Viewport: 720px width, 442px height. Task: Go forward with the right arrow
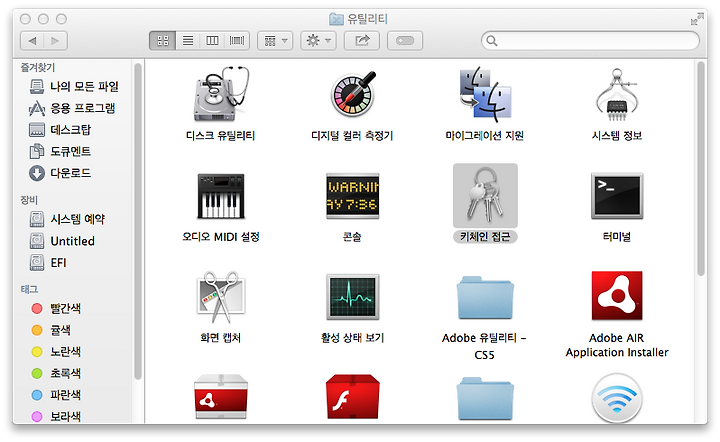[x=56, y=41]
